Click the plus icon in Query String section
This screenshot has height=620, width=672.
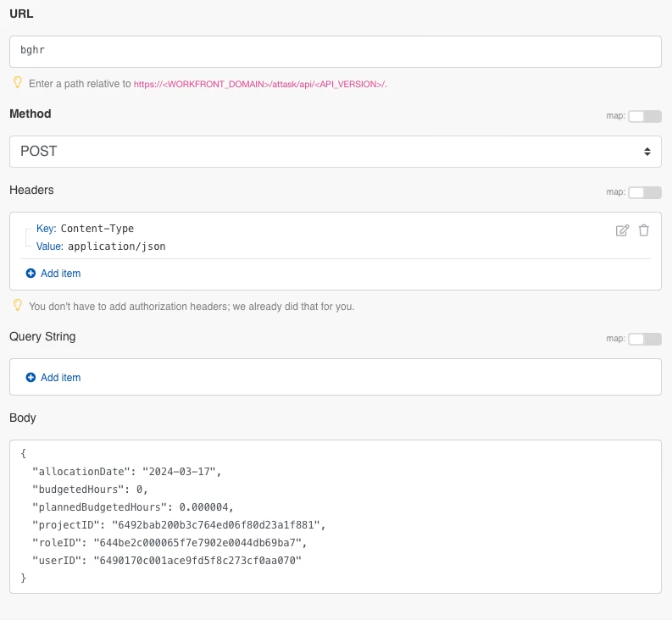(x=31, y=378)
